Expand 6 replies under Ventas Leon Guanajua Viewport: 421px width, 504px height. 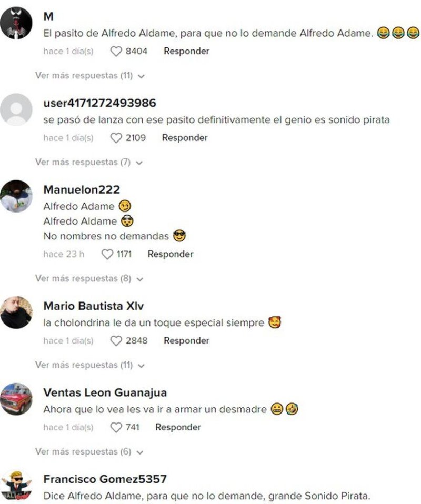click(x=89, y=452)
